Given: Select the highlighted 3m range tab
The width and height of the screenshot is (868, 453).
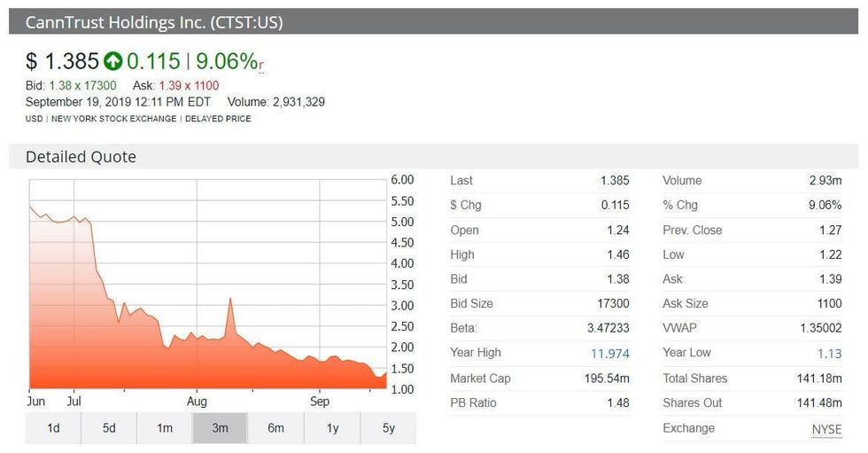Looking at the screenshot, I should pyautogui.click(x=220, y=428).
